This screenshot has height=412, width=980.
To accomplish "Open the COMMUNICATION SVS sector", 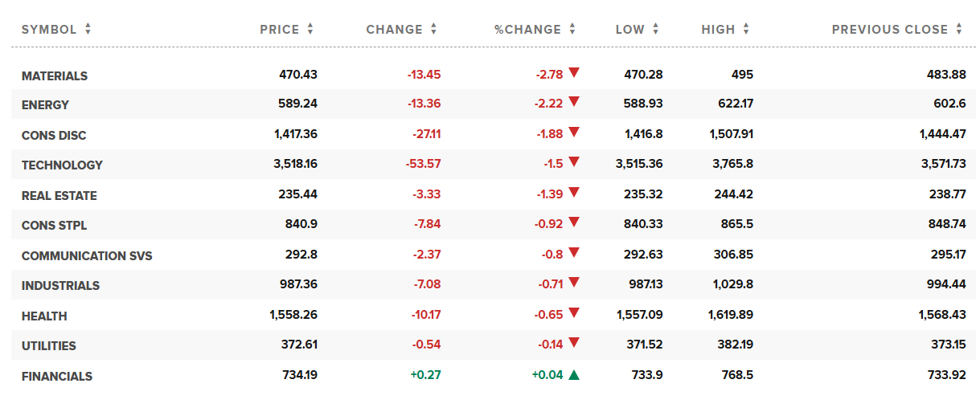I will (x=87, y=256).
